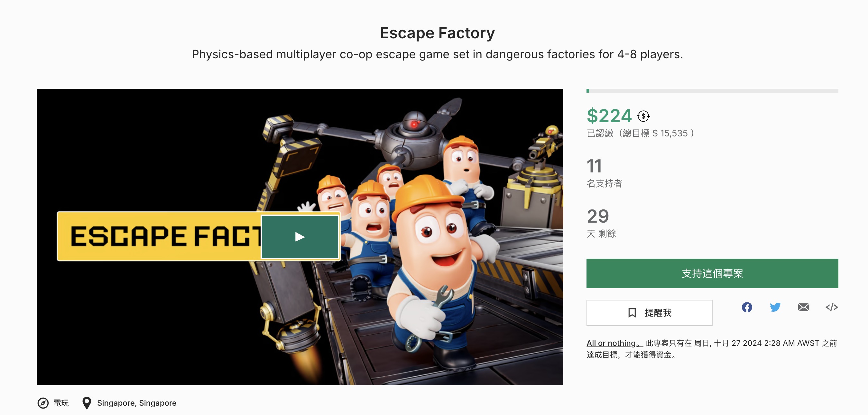
Task: Play the Escape Factory project video
Action: [300, 237]
